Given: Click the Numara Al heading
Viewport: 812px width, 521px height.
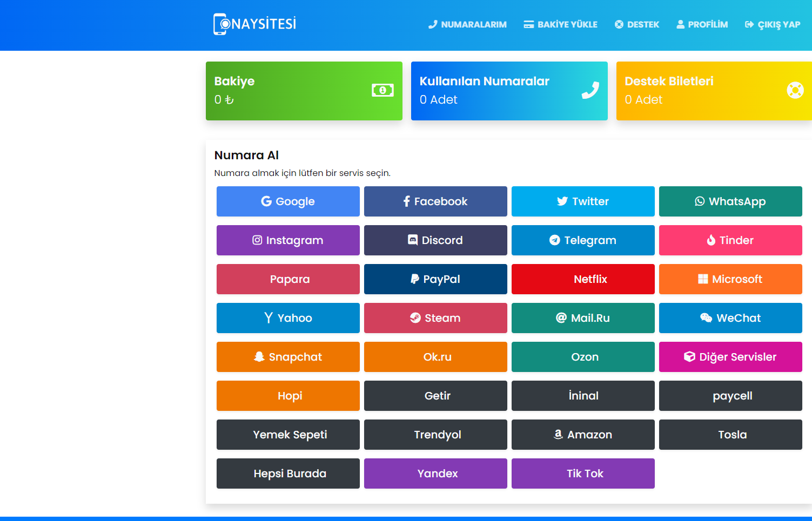Looking at the screenshot, I should 246,155.
